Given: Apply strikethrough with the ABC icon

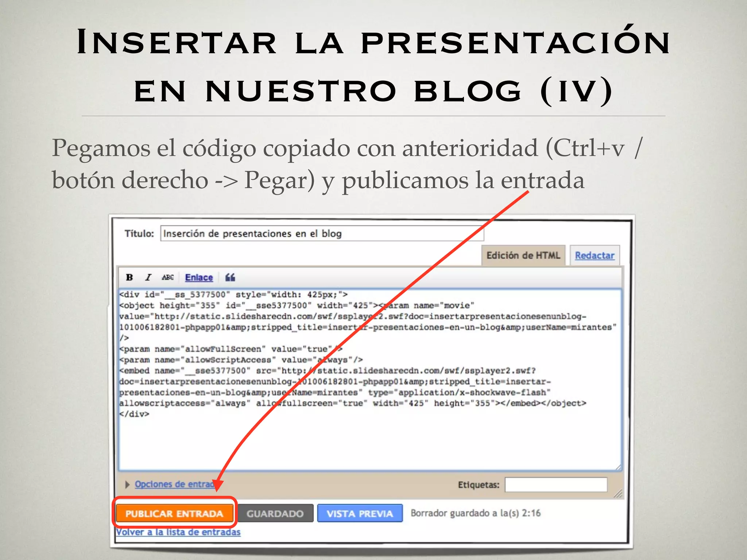Looking at the screenshot, I should pos(168,277).
